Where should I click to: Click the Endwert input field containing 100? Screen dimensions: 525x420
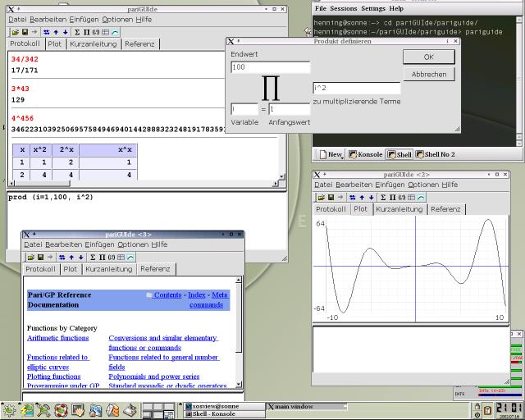pyautogui.click(x=270, y=67)
